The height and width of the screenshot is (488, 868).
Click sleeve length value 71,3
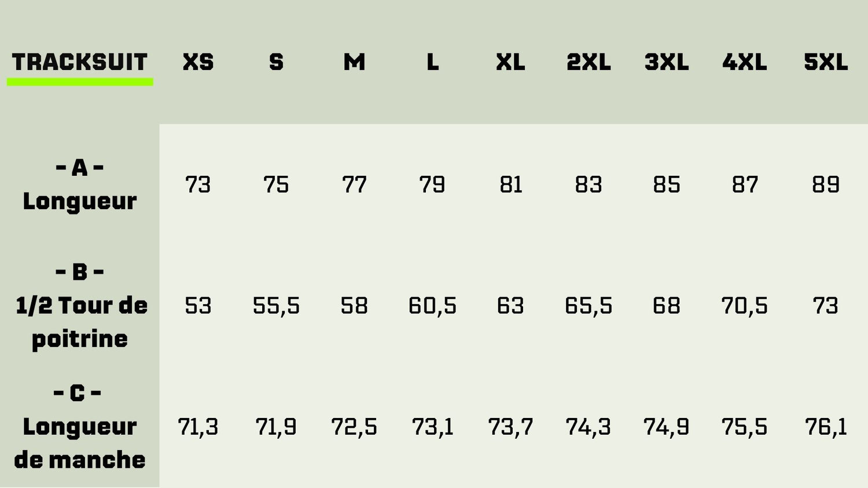point(198,427)
